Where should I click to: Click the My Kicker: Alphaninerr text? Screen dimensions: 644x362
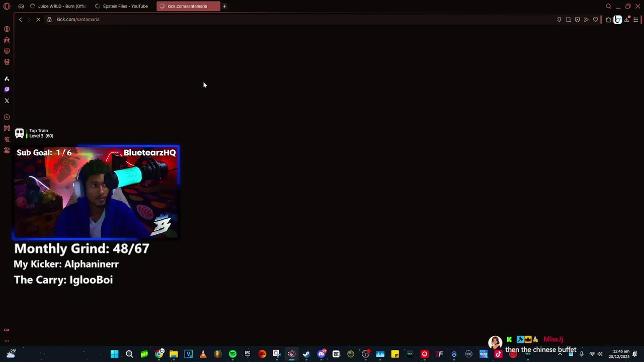[66, 264]
